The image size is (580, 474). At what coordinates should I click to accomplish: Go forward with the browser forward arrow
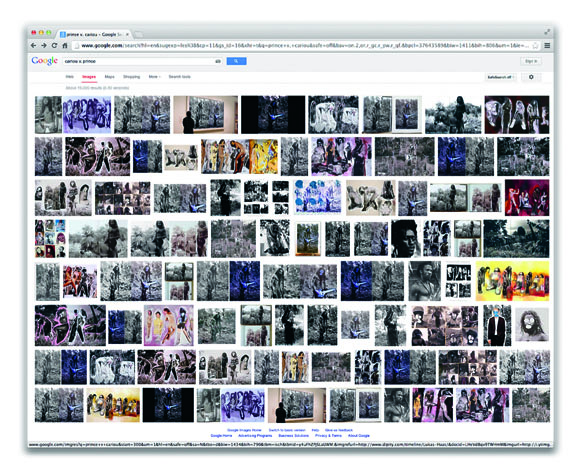(x=44, y=45)
